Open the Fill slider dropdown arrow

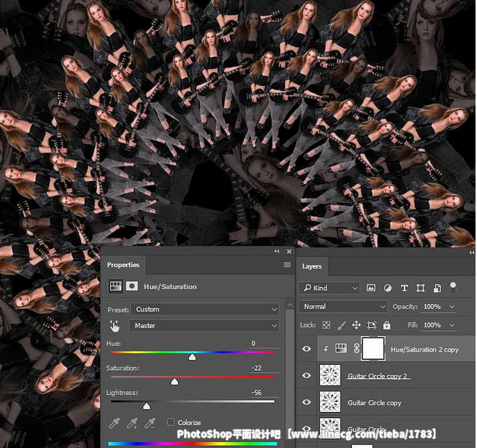point(452,325)
